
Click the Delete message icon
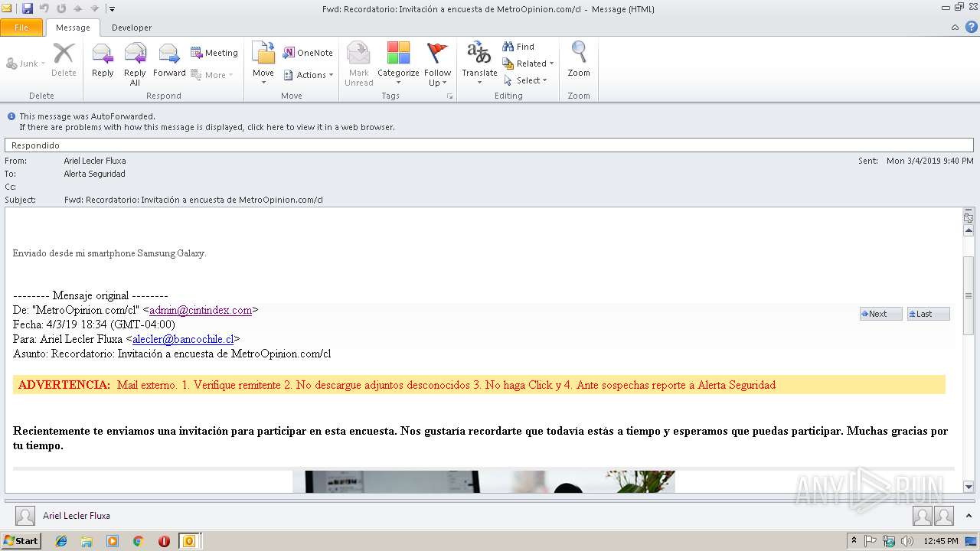(x=64, y=60)
